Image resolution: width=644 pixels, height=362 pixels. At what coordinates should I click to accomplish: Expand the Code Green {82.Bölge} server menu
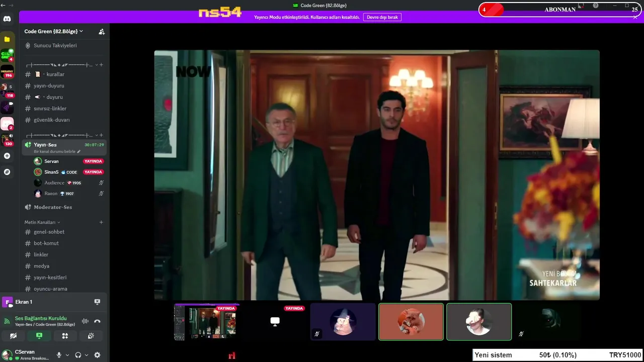coord(54,31)
